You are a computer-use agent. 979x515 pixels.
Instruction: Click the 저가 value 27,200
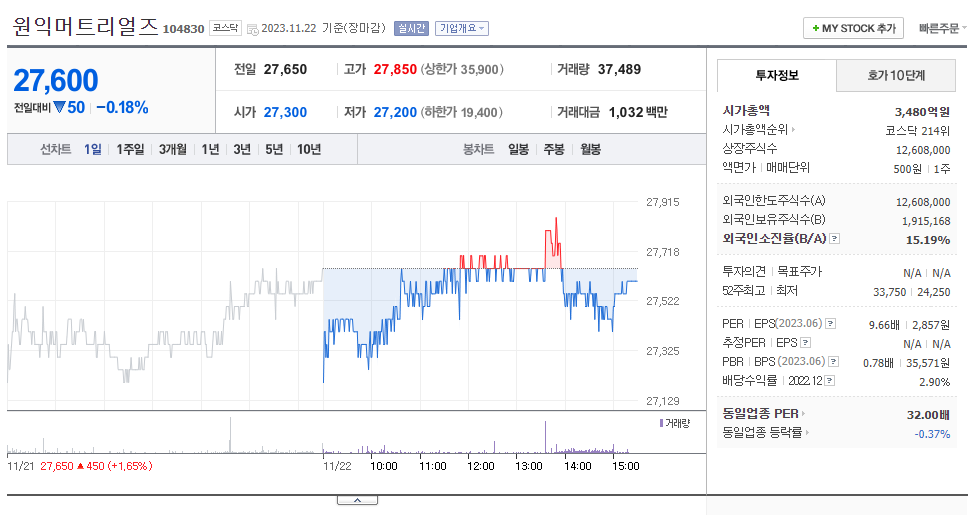click(395, 112)
